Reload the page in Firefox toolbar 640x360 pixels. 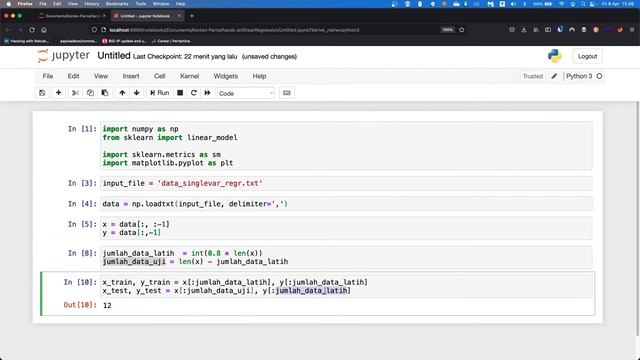pos(32,30)
